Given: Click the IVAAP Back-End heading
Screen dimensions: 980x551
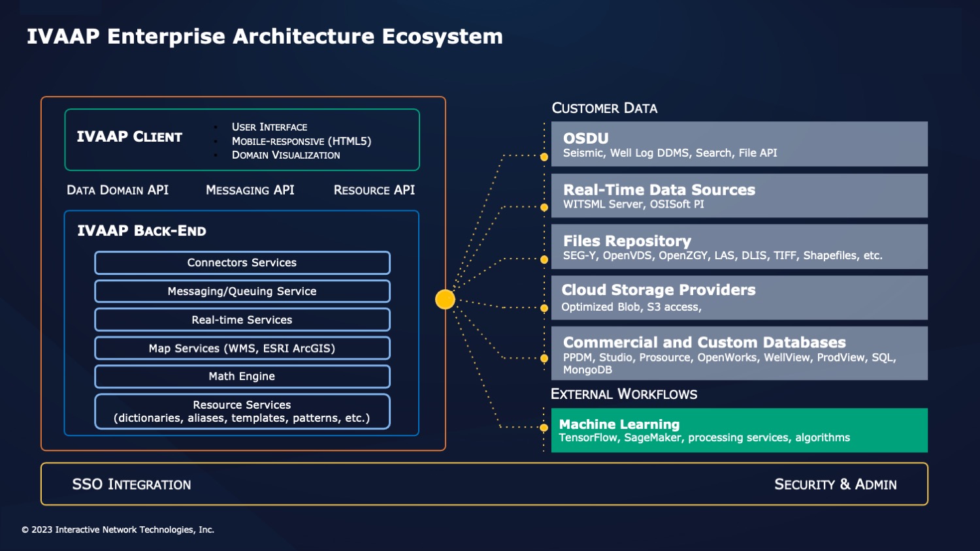Looking at the screenshot, I should tap(142, 230).
